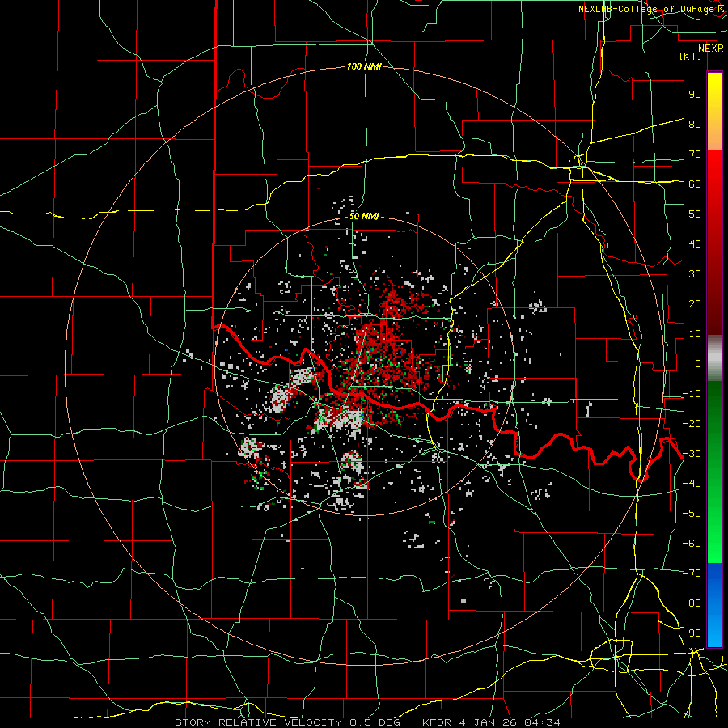
Task: Click the gray zero-velocity segment of the color bar
Action: (714, 358)
